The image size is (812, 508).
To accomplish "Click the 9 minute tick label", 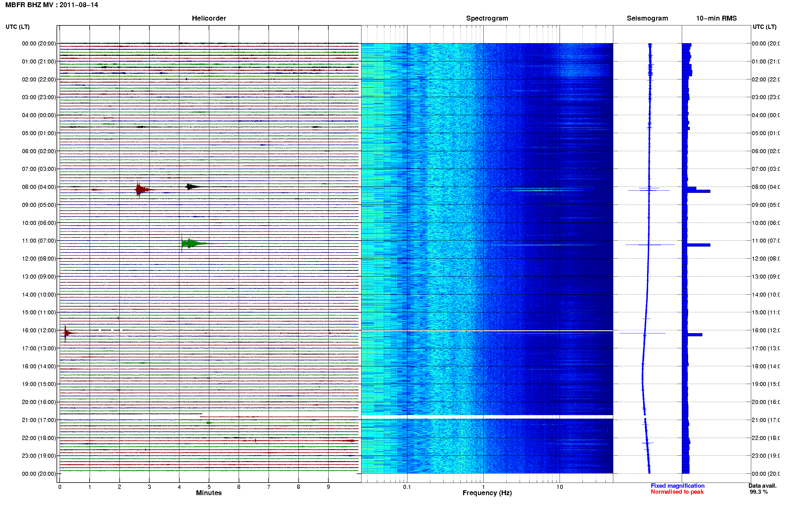I will [328, 487].
